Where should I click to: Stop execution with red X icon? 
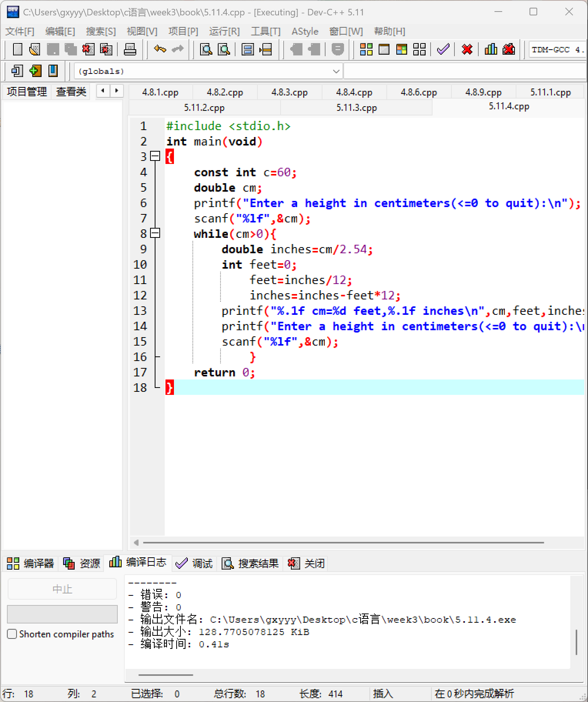[x=467, y=49]
